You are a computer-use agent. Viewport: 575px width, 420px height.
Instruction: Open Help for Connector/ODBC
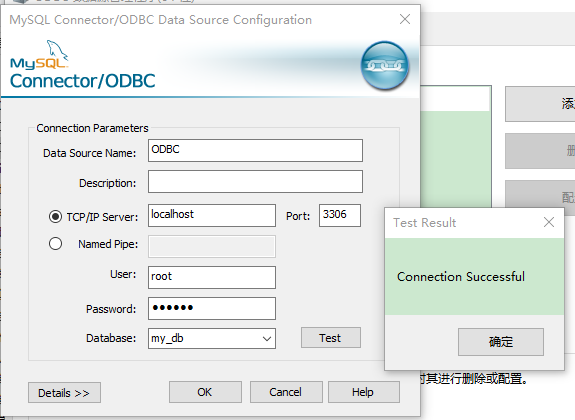[363, 392]
